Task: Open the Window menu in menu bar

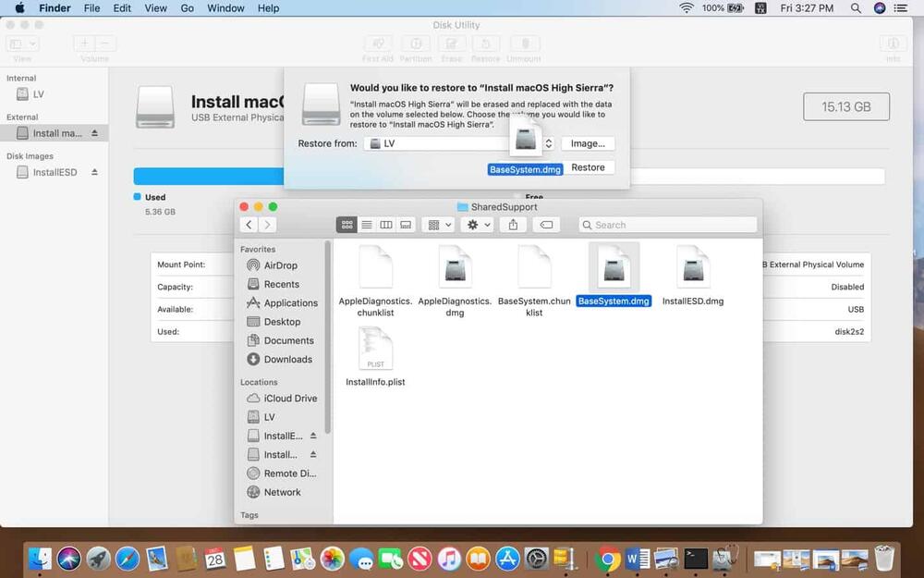Action: [x=225, y=8]
